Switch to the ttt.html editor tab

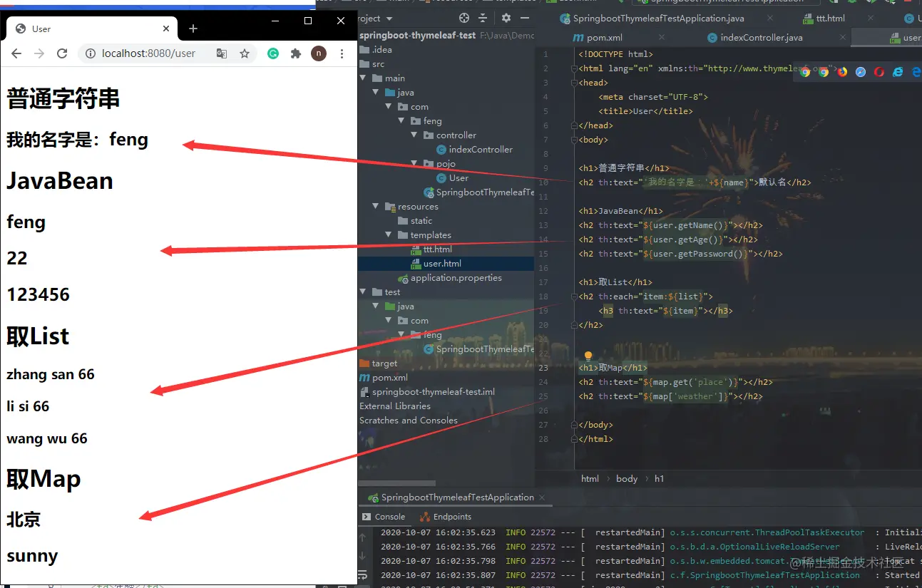pyautogui.click(x=824, y=19)
